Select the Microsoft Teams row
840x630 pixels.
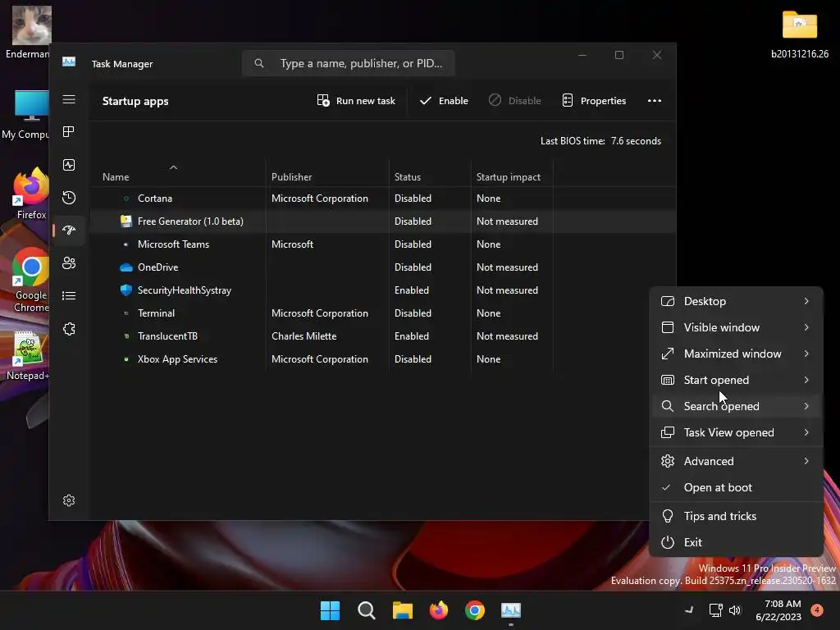[382, 244]
